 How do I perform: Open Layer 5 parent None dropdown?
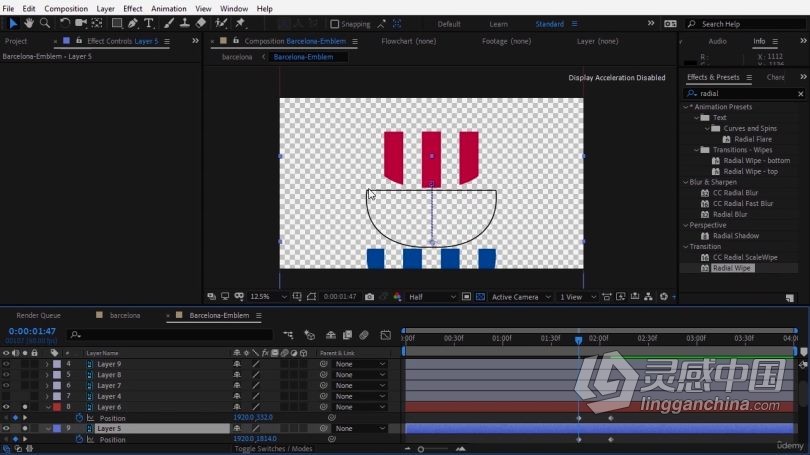point(360,429)
